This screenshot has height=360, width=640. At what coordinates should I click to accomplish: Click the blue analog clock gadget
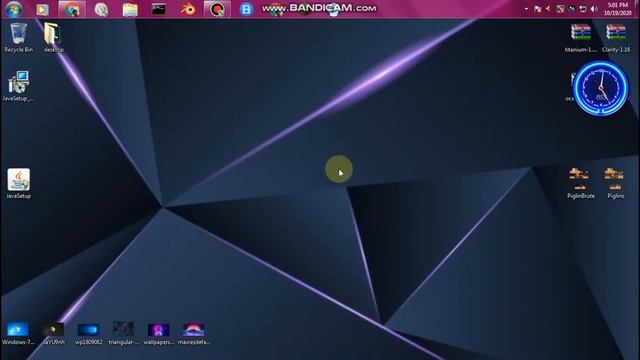[601, 88]
